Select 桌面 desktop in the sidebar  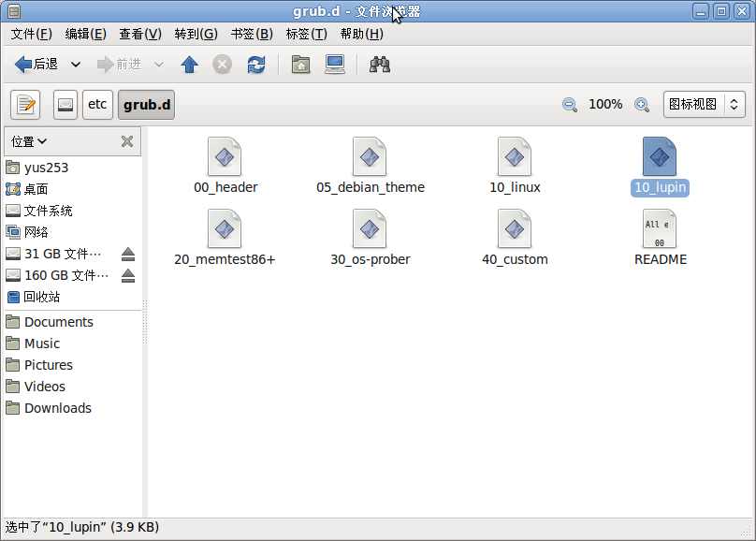point(72,189)
